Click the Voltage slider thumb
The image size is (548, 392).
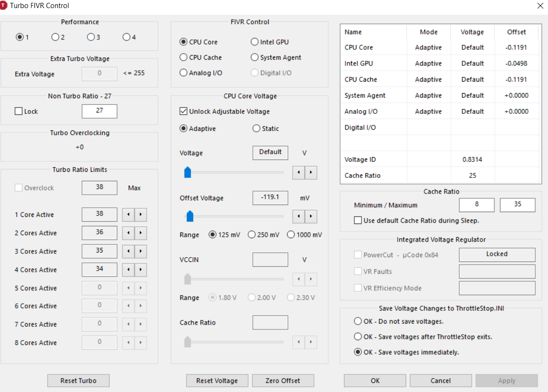pyautogui.click(x=188, y=172)
